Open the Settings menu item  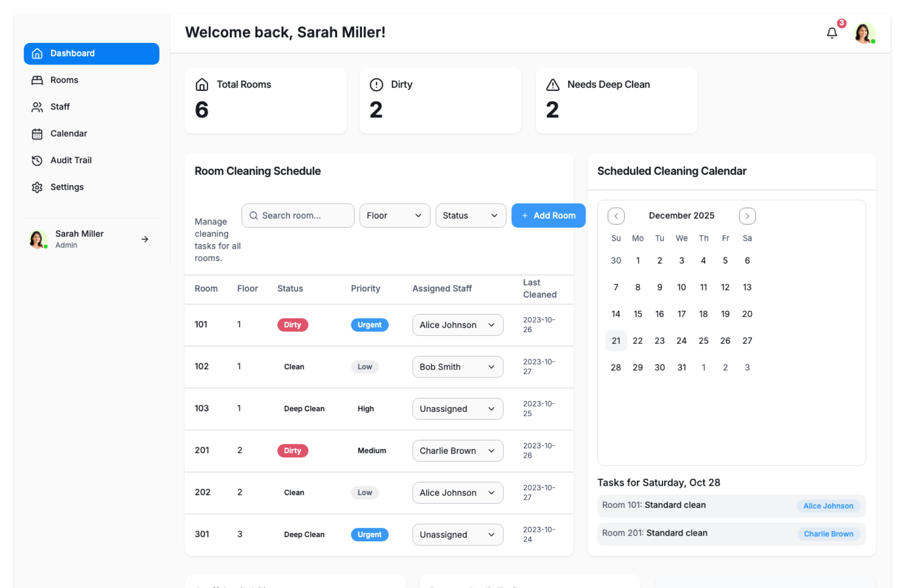66,187
